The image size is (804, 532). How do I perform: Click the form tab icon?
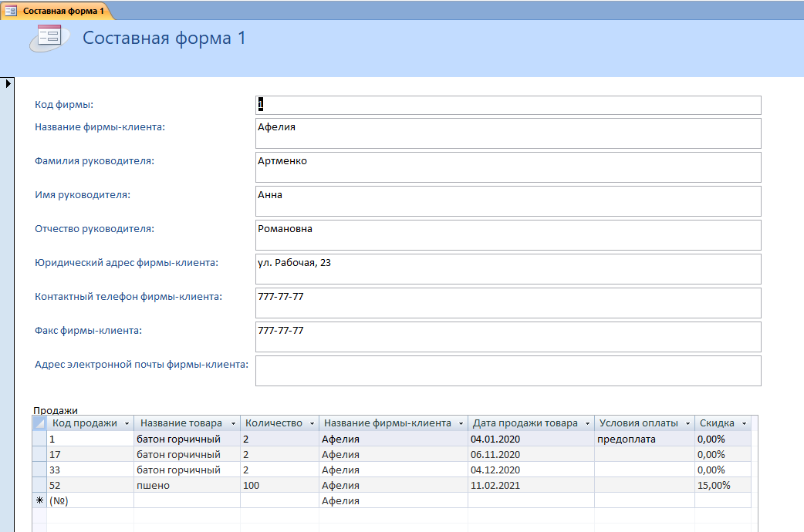click(11, 11)
